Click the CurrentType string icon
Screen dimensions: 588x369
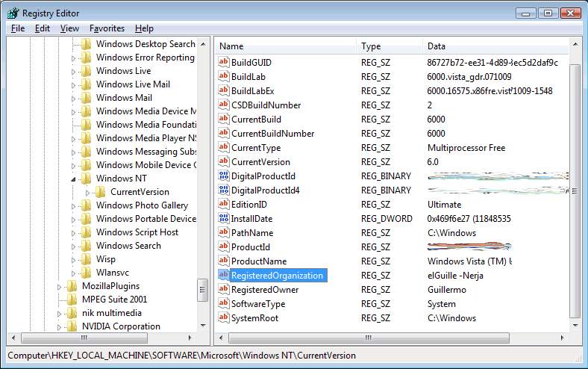click(x=224, y=147)
